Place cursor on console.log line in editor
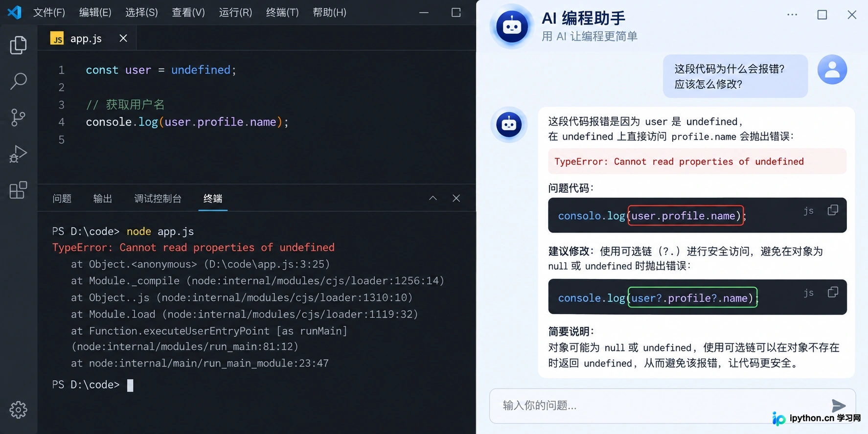 coord(187,122)
